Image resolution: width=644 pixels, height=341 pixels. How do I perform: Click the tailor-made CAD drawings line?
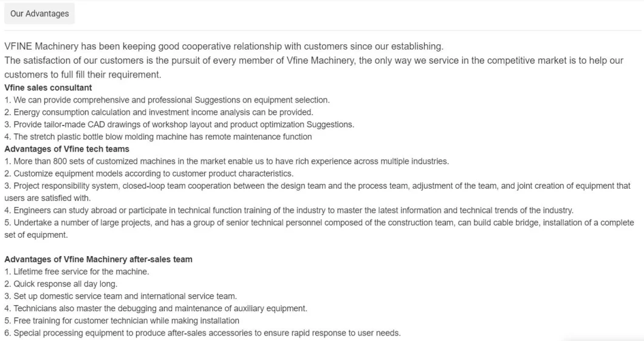[179, 124]
